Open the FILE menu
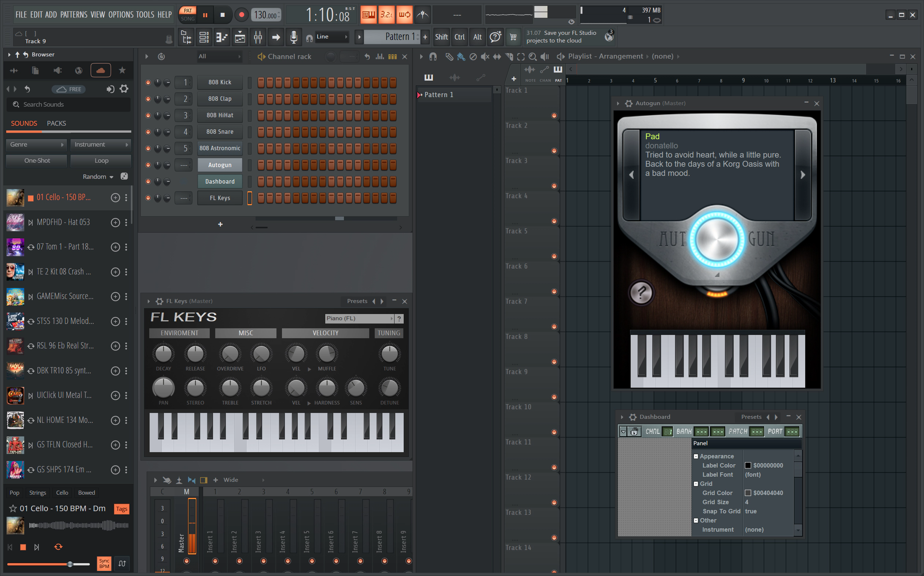 pyautogui.click(x=21, y=15)
